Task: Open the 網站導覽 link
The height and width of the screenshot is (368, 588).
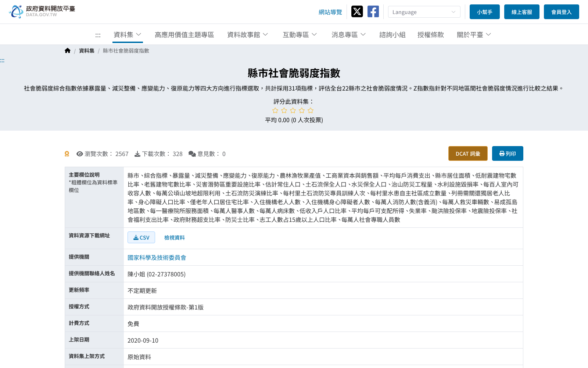Action: coord(330,12)
